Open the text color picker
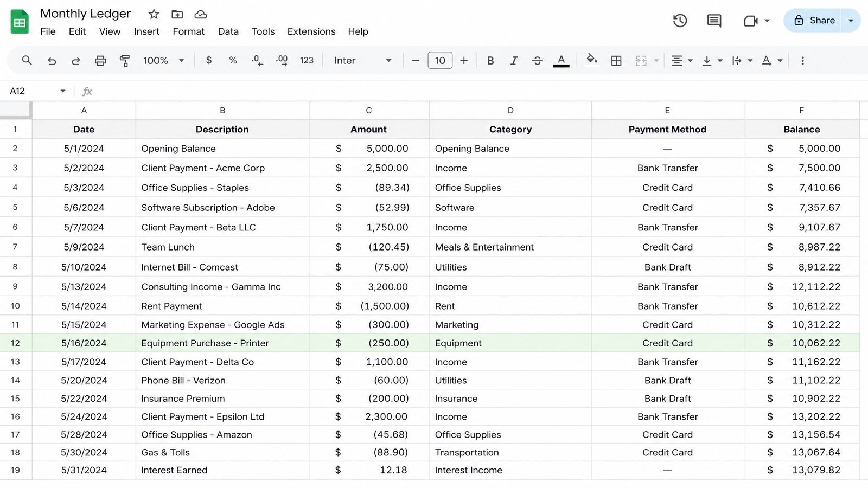The height and width of the screenshot is (488, 868). (561, 60)
